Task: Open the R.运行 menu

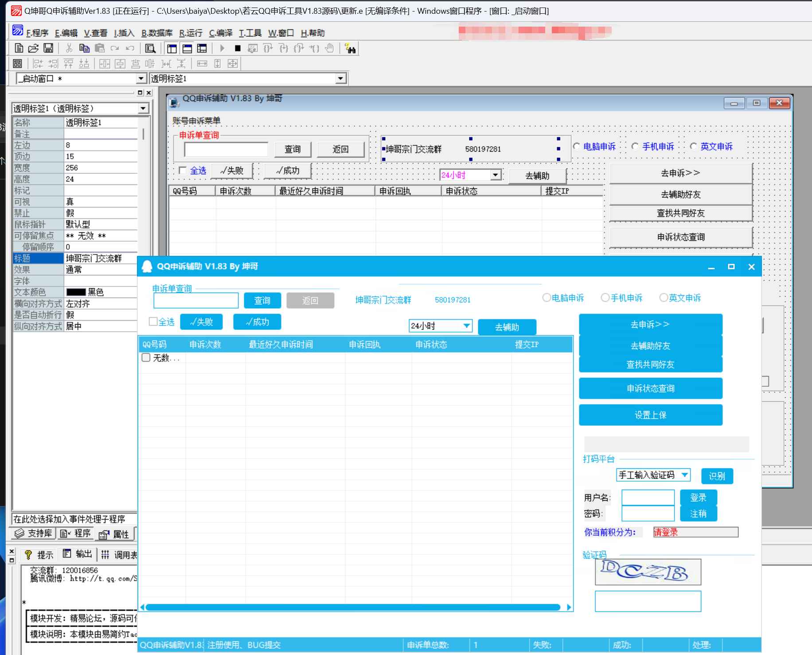Action: (x=191, y=33)
